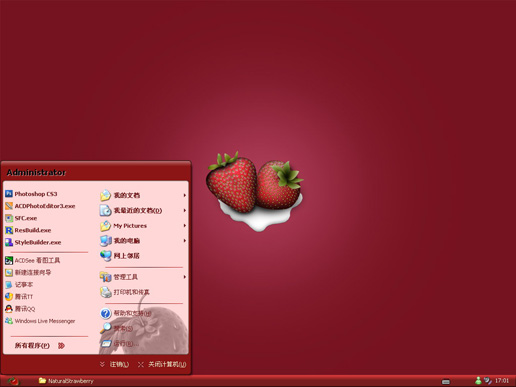Image resolution: width=516 pixels, height=387 pixels.
Task: Launch the 腾讯QQ penguin icon
Action: [x=9, y=309]
